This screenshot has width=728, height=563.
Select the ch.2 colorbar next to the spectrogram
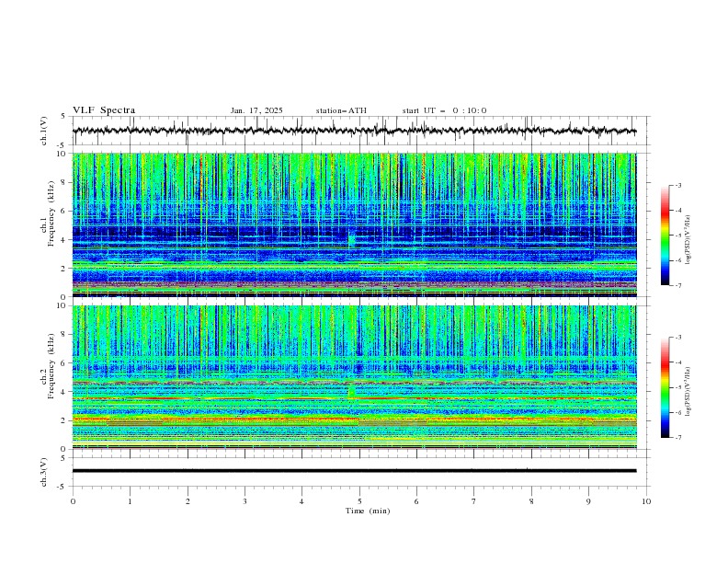point(665,387)
